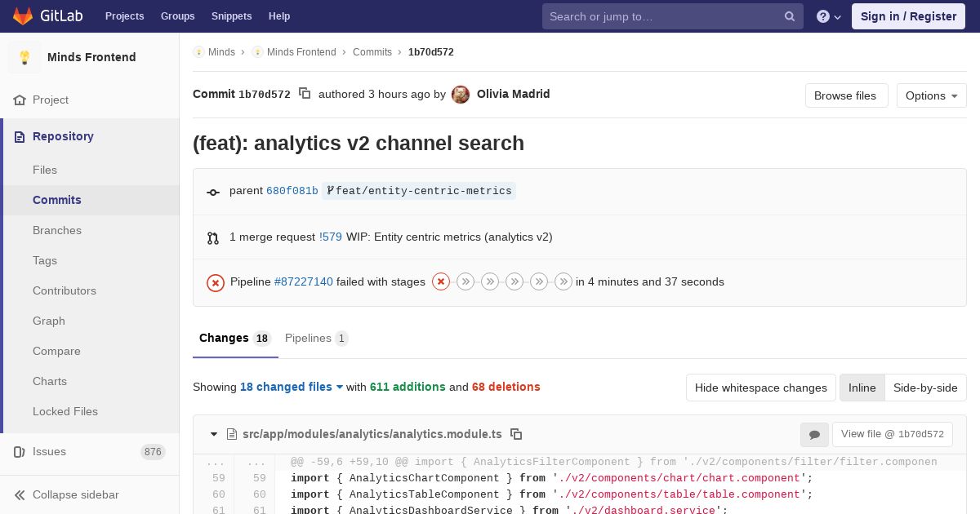980x514 pixels.
Task: Click the first failed stage icon
Action: pyautogui.click(x=441, y=281)
